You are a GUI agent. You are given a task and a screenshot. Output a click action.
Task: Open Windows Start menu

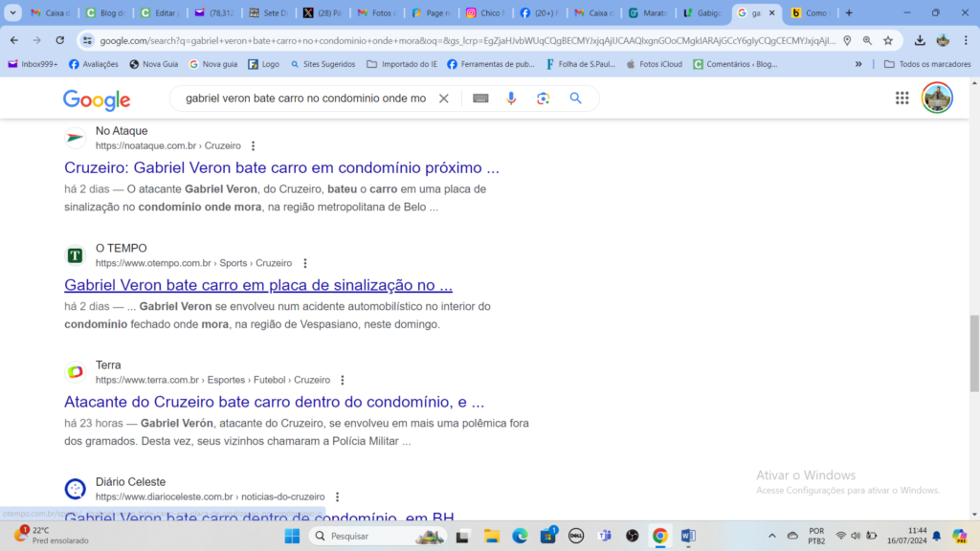tap(292, 536)
